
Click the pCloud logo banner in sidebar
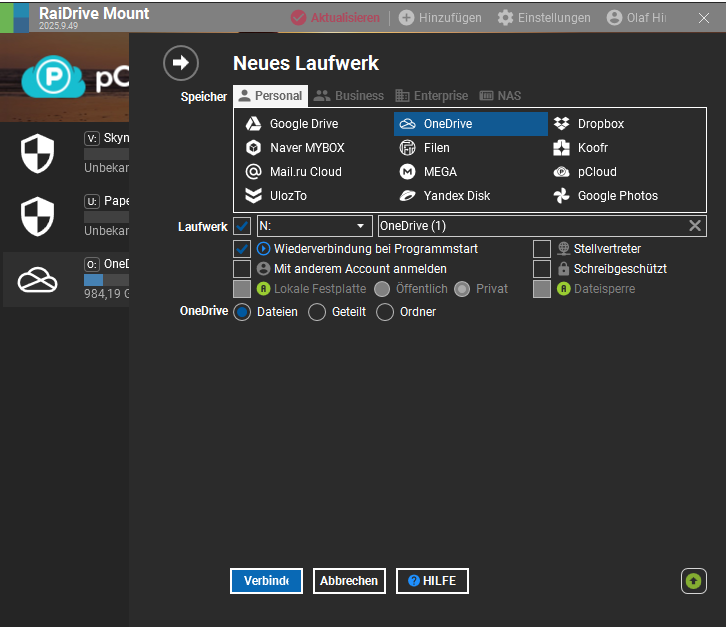tap(64, 77)
